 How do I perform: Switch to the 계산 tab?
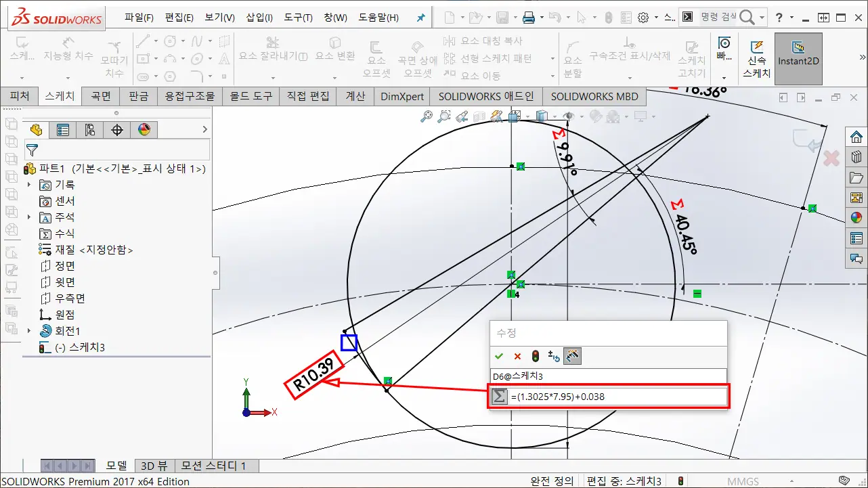[x=355, y=97]
